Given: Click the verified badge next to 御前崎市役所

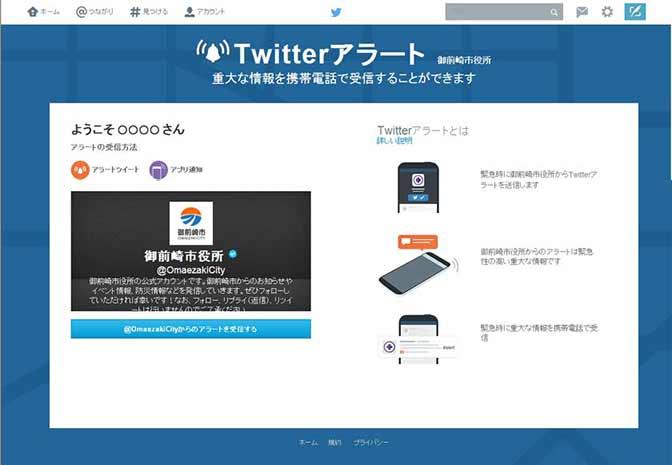Looking at the screenshot, I should [233, 254].
